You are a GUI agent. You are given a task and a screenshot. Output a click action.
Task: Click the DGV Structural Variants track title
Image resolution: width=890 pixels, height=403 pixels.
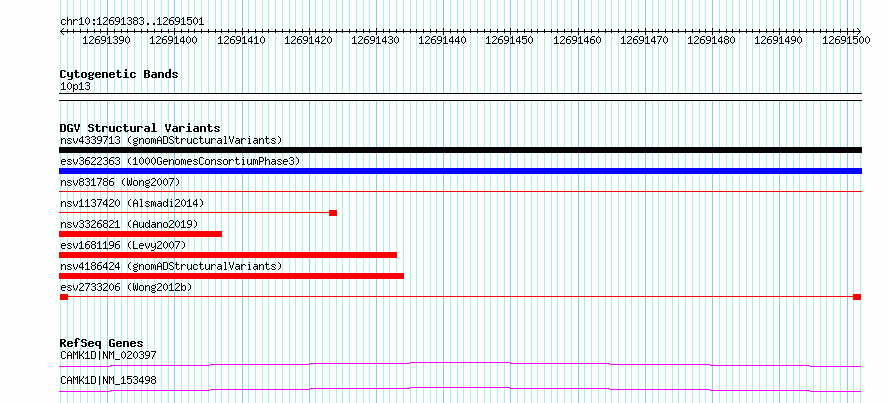point(140,128)
